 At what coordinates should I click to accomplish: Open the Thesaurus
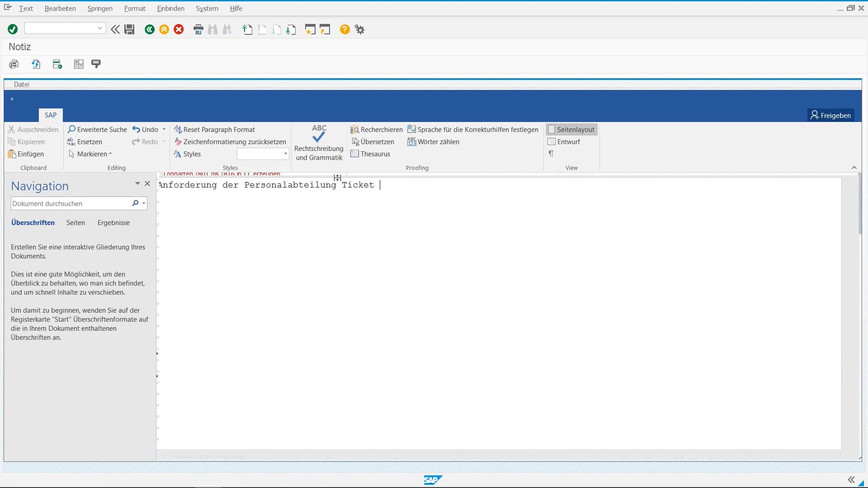point(370,154)
